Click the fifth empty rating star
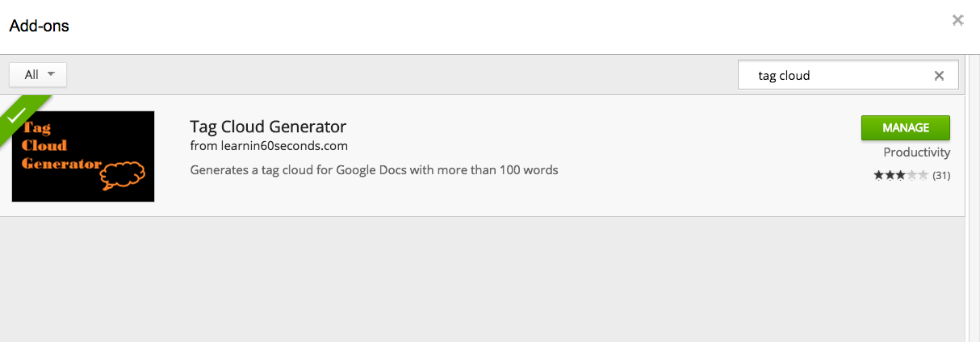 (923, 175)
